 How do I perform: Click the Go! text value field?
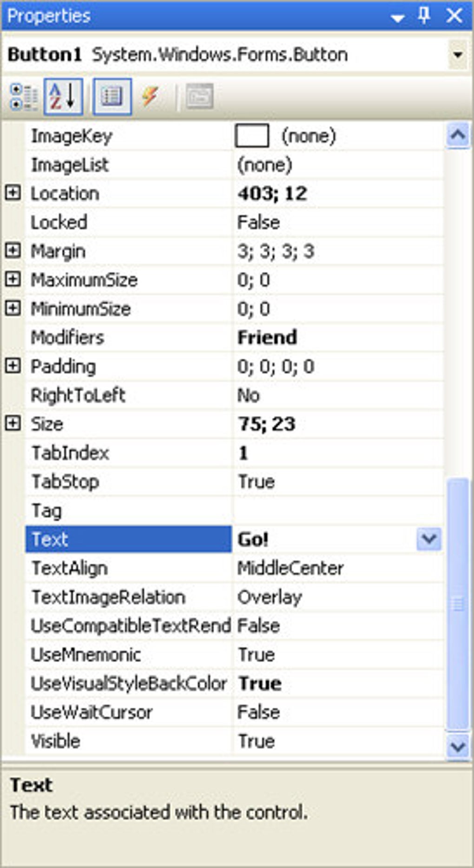click(x=325, y=539)
